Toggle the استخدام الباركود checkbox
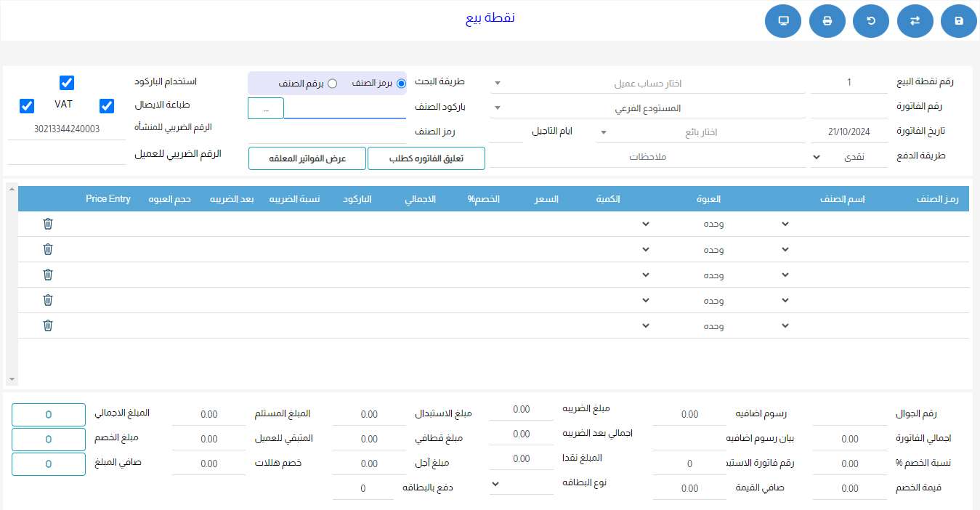Screen dimensions: 980x510 67,83
